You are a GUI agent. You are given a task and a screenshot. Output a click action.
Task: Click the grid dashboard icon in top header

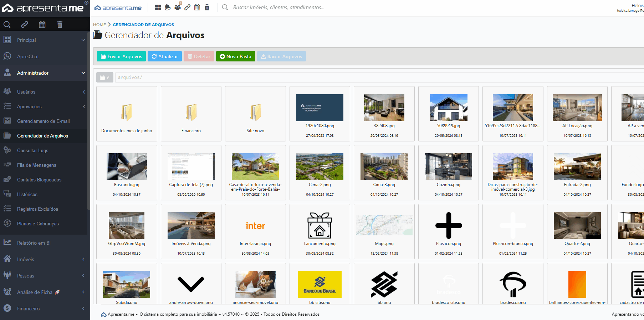point(158,7)
